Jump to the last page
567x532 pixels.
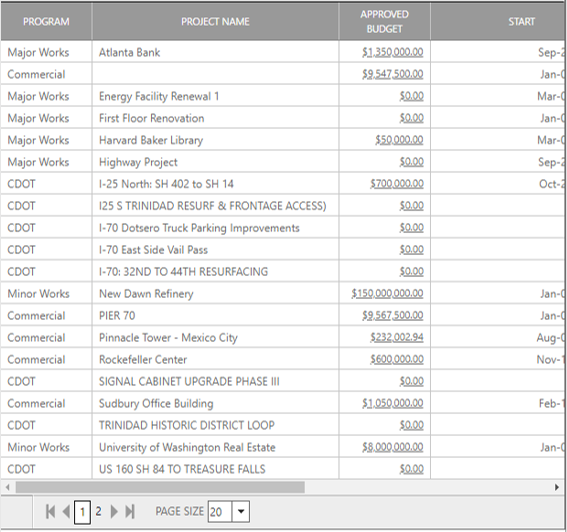pos(130,511)
